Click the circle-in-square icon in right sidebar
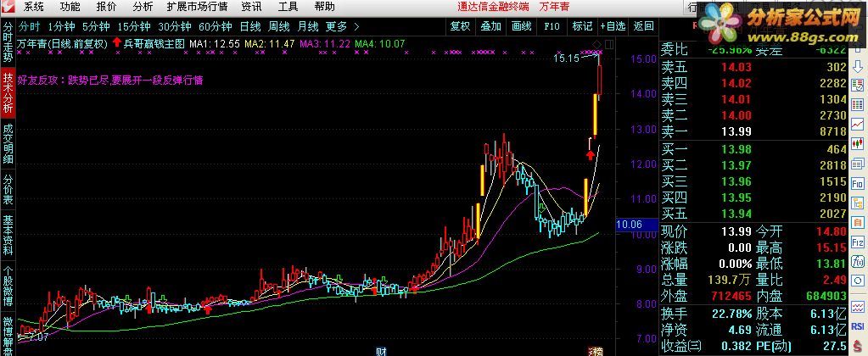 click(x=858, y=281)
